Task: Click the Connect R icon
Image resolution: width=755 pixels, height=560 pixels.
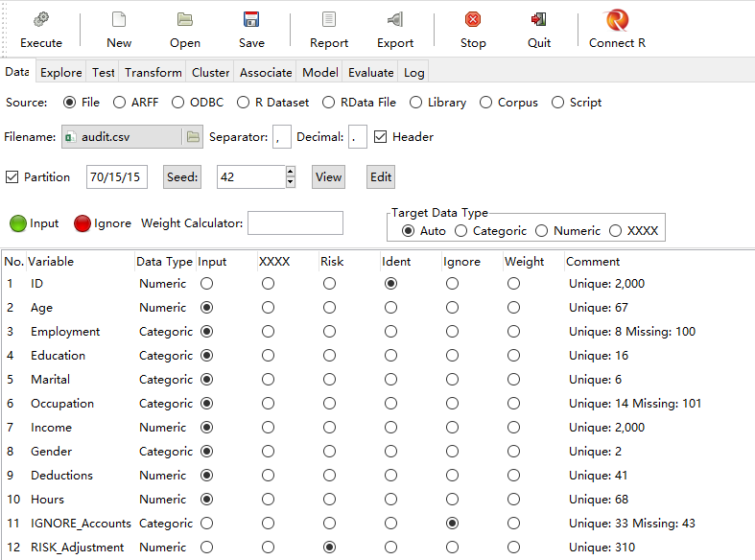Action: [x=617, y=20]
